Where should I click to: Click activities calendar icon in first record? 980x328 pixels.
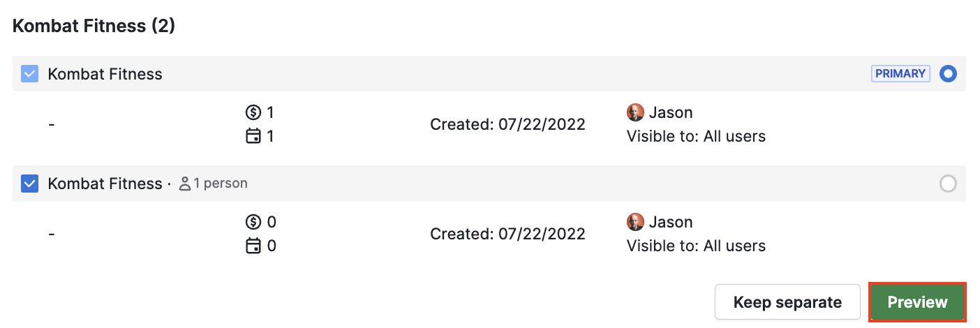tap(254, 136)
